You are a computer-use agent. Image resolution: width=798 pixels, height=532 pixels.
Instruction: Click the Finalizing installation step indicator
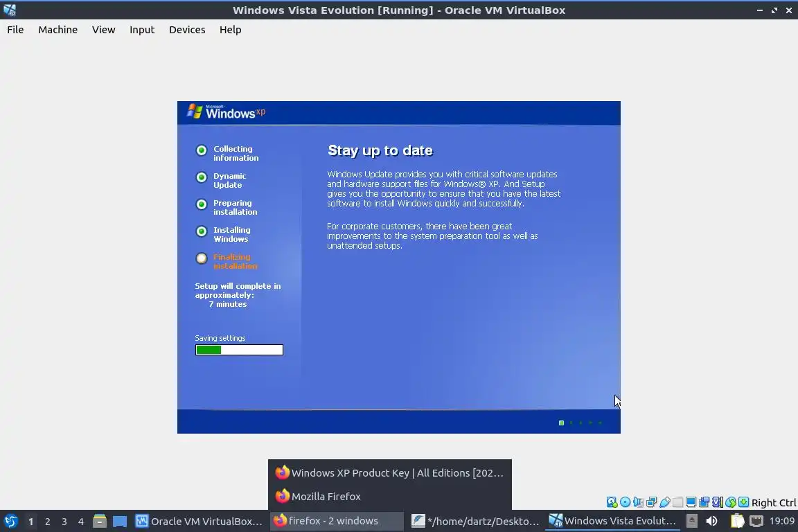click(202, 258)
